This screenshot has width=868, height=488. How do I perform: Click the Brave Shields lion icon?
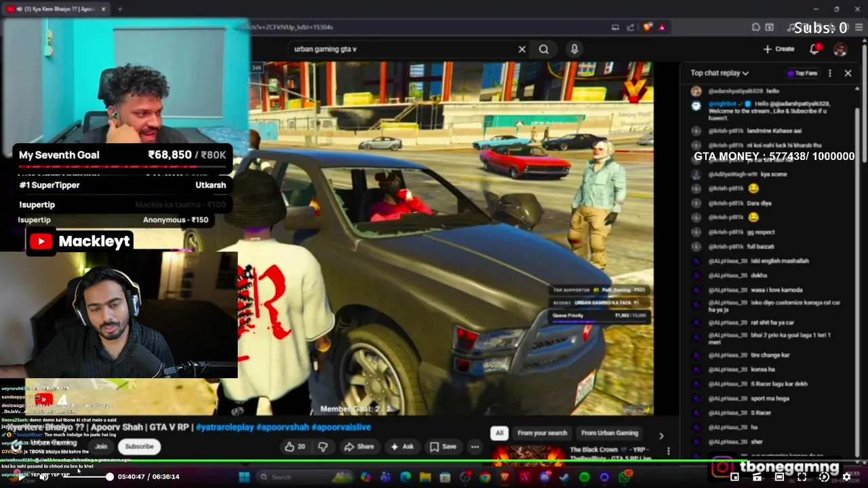click(648, 27)
